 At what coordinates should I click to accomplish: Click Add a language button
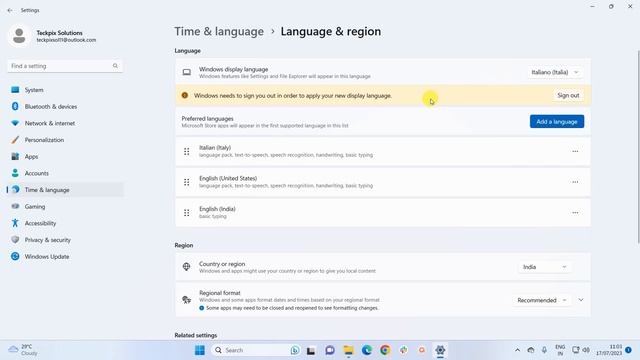coord(557,122)
